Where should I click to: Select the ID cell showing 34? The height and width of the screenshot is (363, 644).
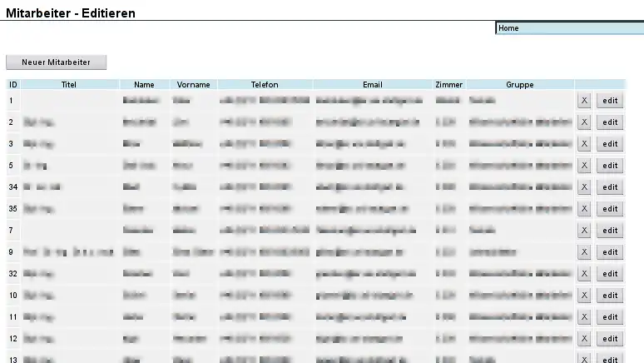[x=13, y=187]
